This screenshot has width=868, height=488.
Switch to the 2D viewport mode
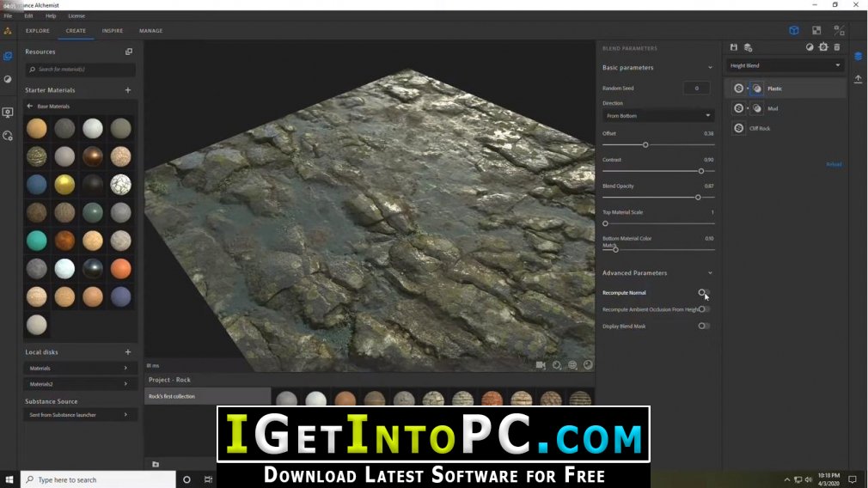(816, 30)
